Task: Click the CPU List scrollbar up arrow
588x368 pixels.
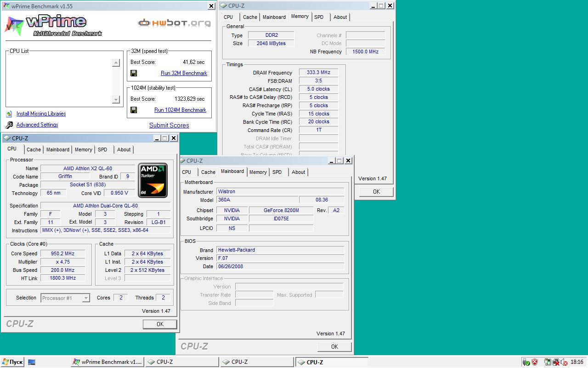Action: pyautogui.click(x=116, y=63)
